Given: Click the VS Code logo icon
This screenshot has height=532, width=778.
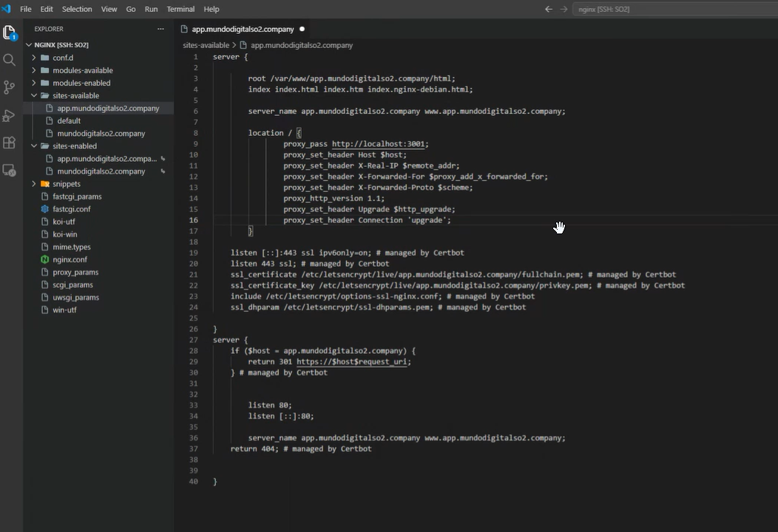Looking at the screenshot, I should (x=7, y=9).
